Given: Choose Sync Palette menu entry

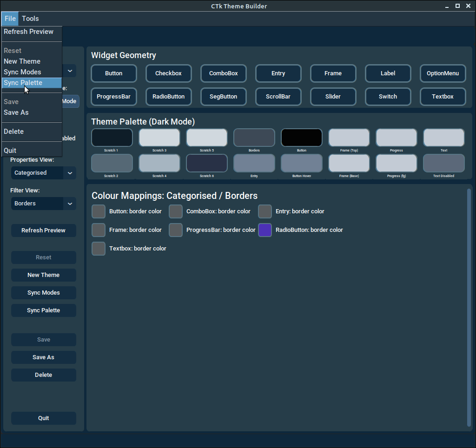Looking at the screenshot, I should (x=32, y=83).
